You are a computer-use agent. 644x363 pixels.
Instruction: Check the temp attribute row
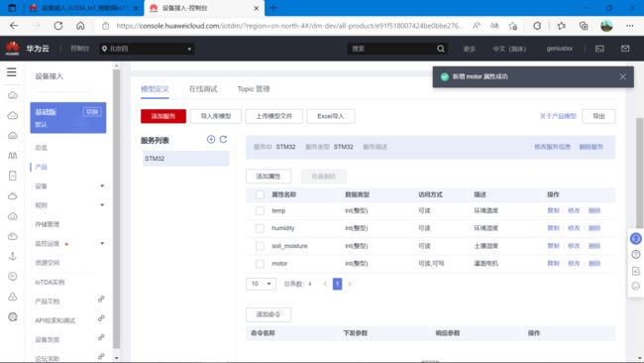pyautogui.click(x=260, y=210)
